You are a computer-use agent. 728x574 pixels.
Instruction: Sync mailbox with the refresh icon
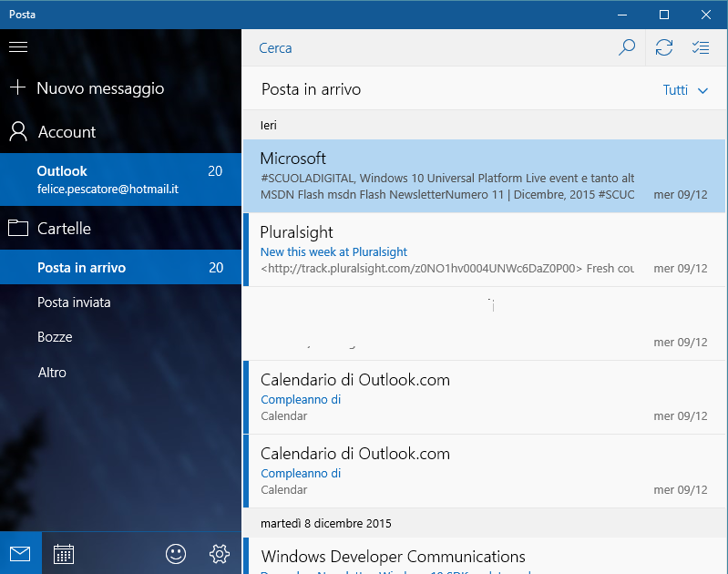[664, 47]
